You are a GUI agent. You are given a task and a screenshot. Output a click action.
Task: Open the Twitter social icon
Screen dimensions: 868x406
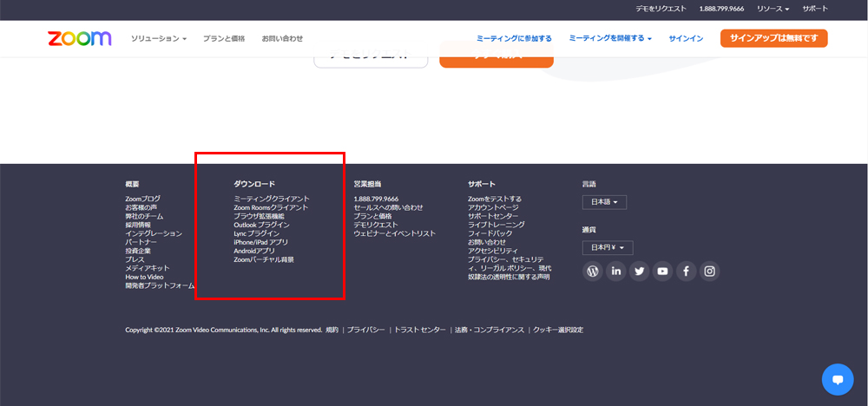coord(640,271)
